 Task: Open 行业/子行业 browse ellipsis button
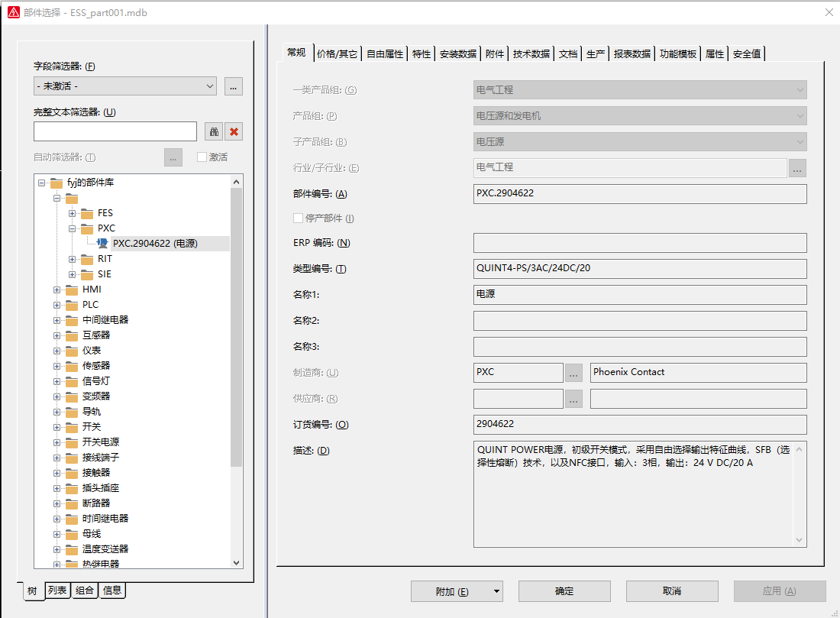point(797,168)
